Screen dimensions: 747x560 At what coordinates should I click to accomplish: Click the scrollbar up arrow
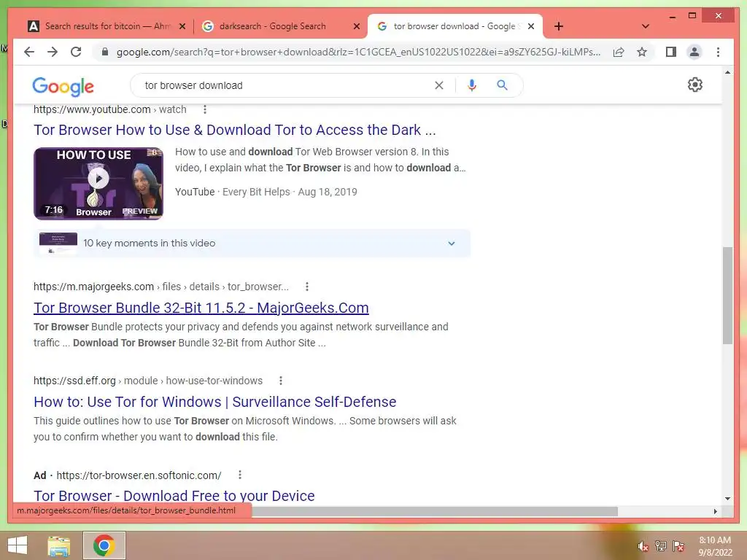(727, 72)
